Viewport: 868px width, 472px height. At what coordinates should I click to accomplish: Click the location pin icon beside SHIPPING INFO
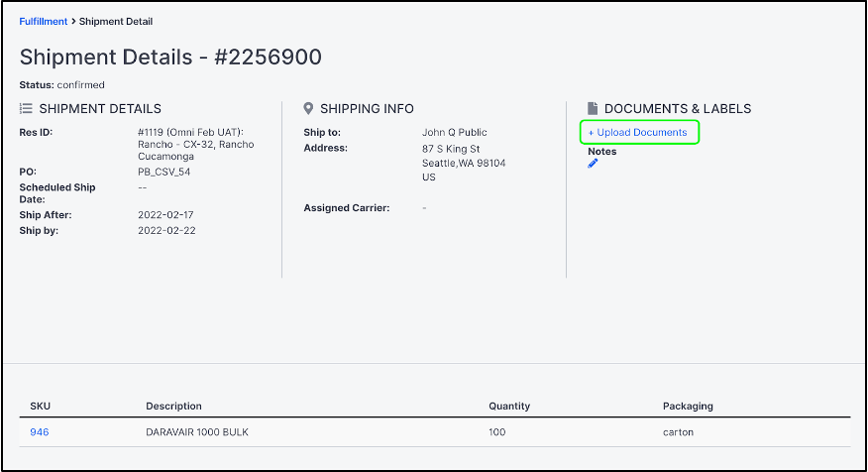[x=308, y=109]
